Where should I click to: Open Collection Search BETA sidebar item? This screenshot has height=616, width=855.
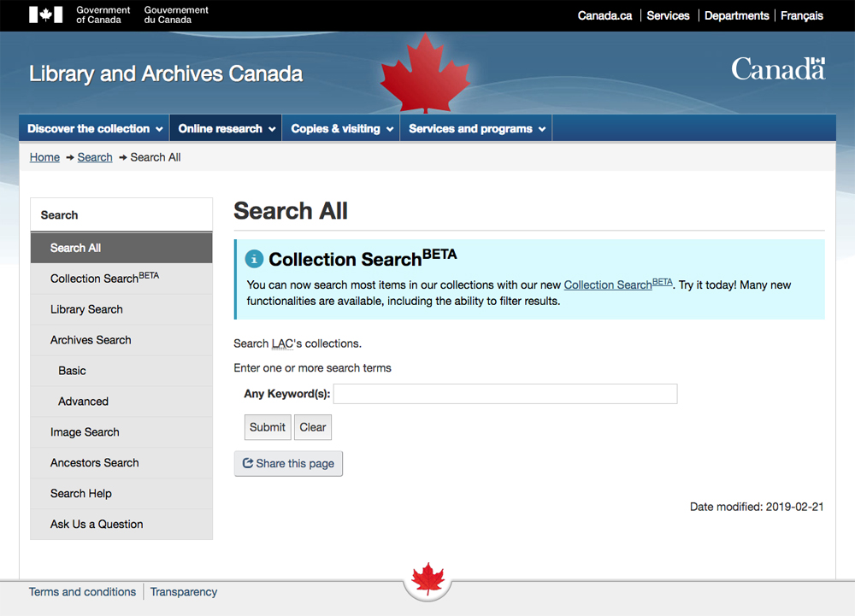[121, 279]
